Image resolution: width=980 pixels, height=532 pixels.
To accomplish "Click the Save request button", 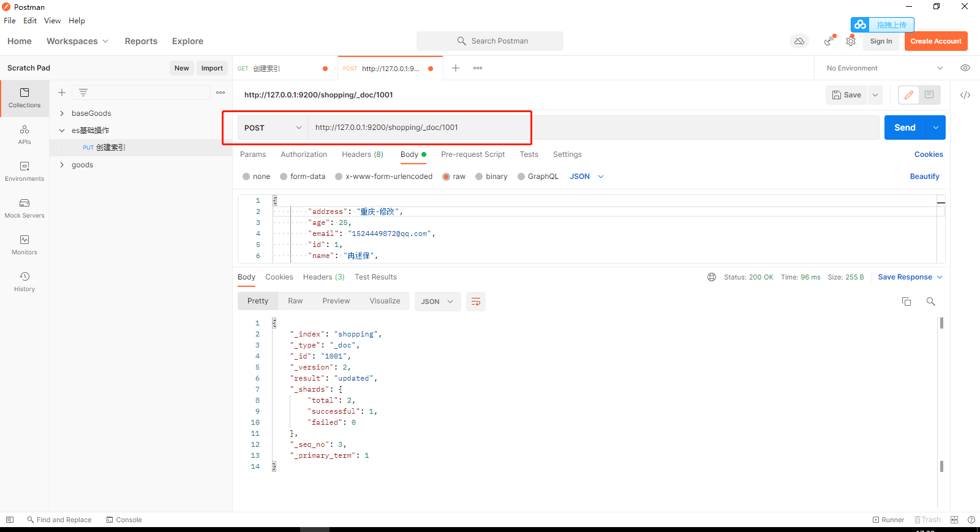I will (846, 95).
